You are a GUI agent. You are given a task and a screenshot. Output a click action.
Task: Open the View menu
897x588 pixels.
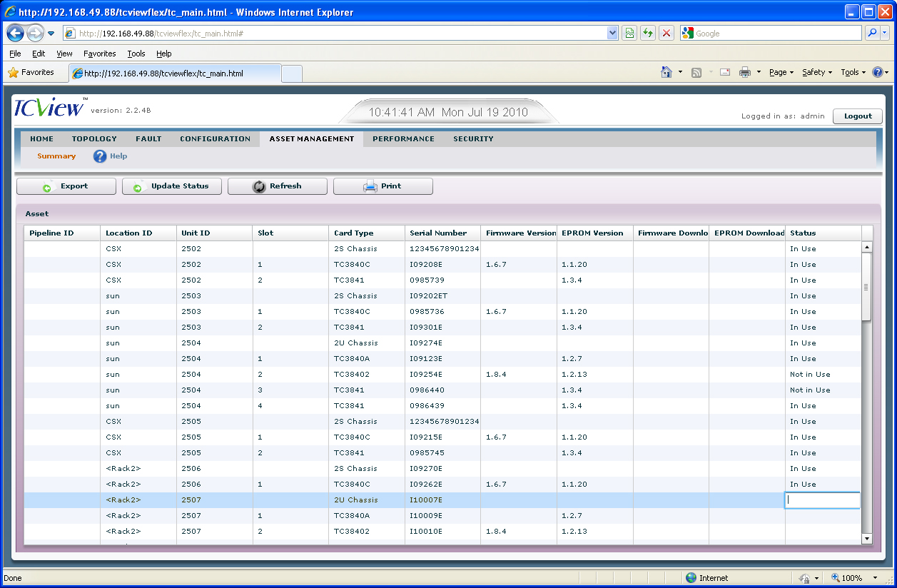tap(64, 54)
